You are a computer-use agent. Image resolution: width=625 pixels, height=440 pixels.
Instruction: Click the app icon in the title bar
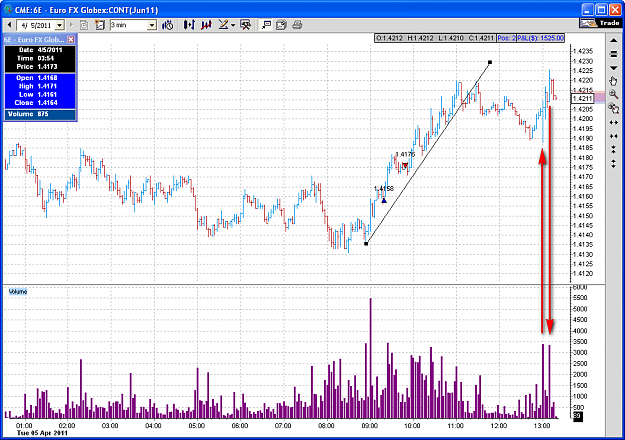coord(8,10)
